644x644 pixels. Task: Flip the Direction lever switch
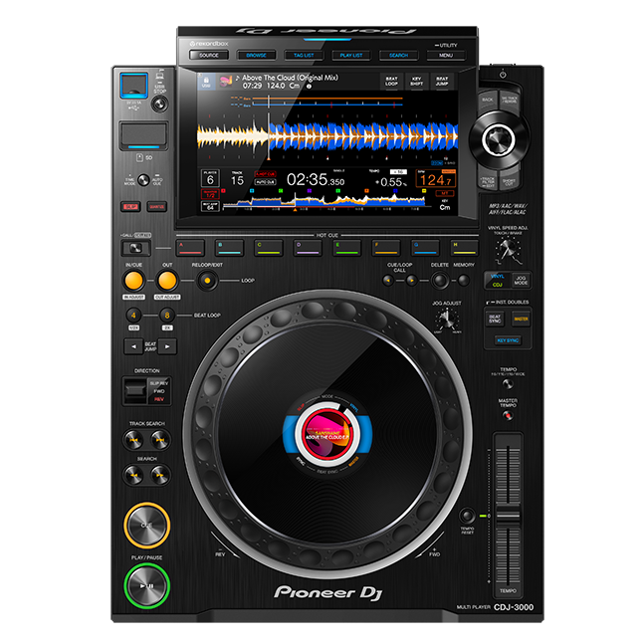[x=135, y=391]
